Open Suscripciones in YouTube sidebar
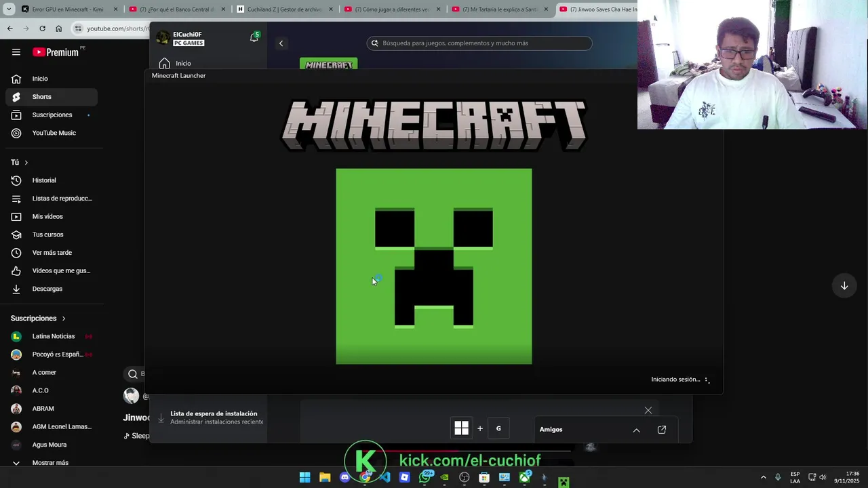The image size is (868, 488). point(52,115)
